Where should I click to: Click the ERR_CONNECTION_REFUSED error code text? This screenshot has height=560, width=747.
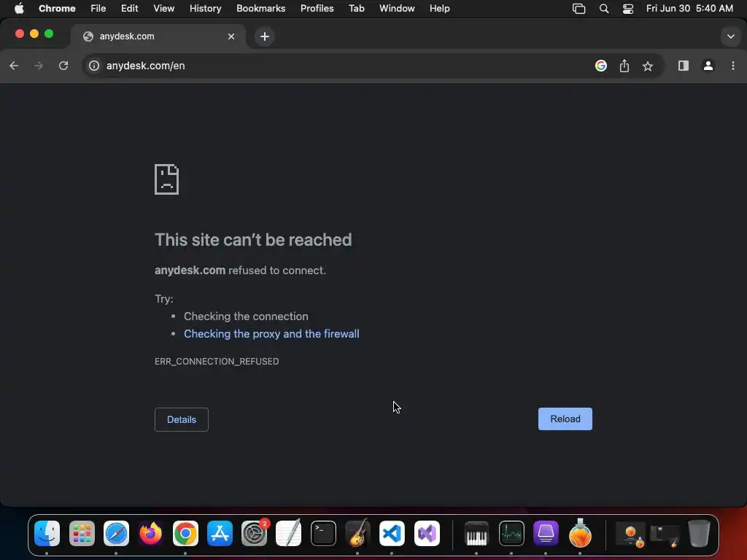[217, 362]
